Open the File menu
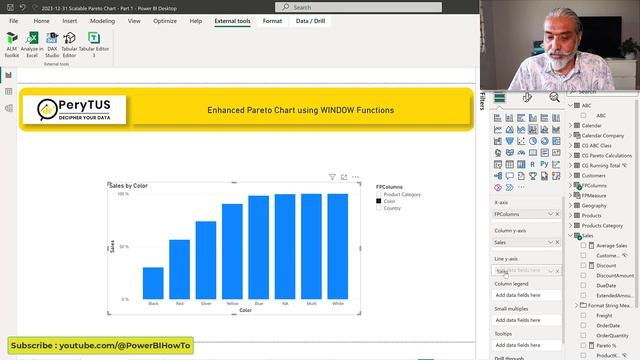This screenshot has width=640, height=360. [x=13, y=21]
